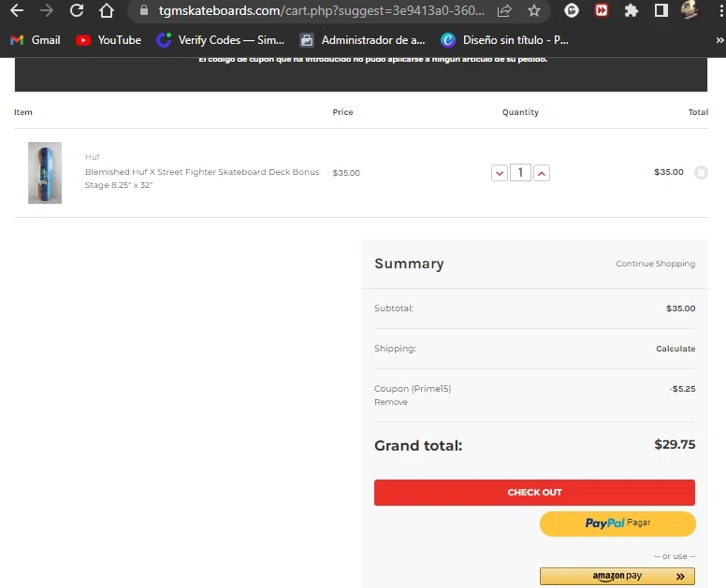Click the Shipping: label

[x=395, y=349]
